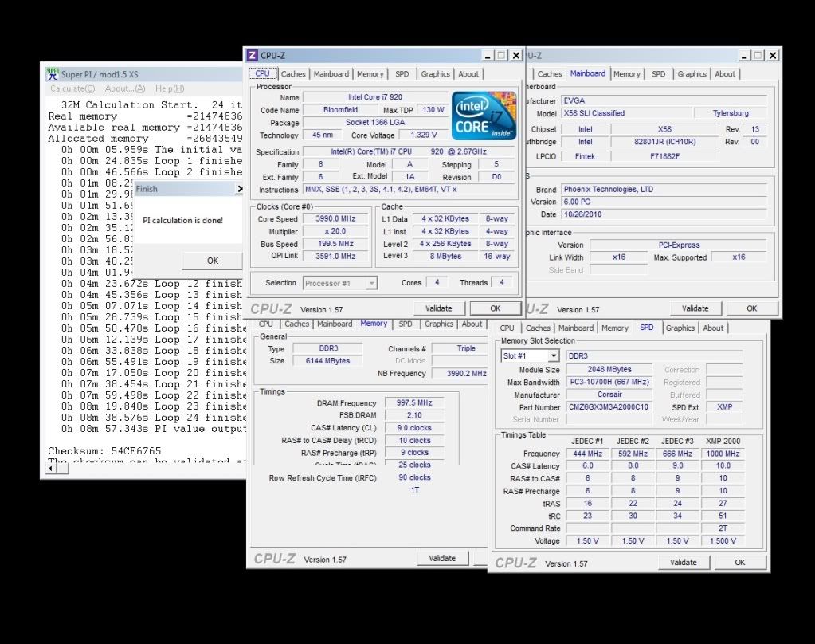Select the Mainboard tab in front CPU-Z window

331,74
